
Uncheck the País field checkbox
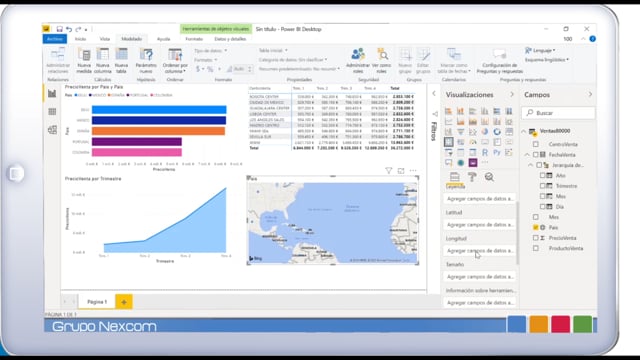tap(536, 227)
